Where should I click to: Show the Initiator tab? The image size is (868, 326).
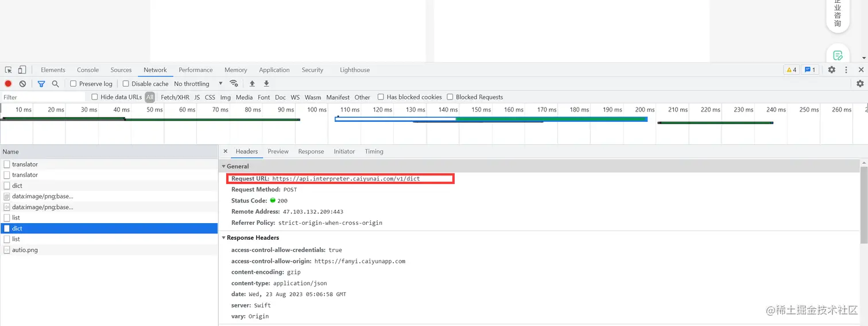(x=344, y=151)
